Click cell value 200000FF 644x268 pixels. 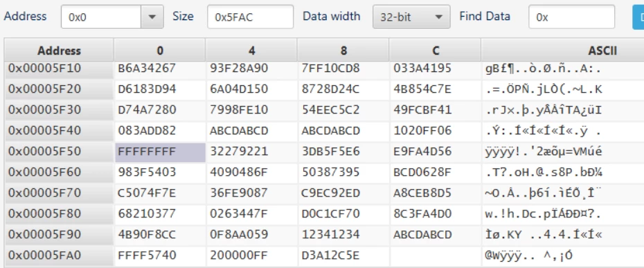[x=239, y=256]
